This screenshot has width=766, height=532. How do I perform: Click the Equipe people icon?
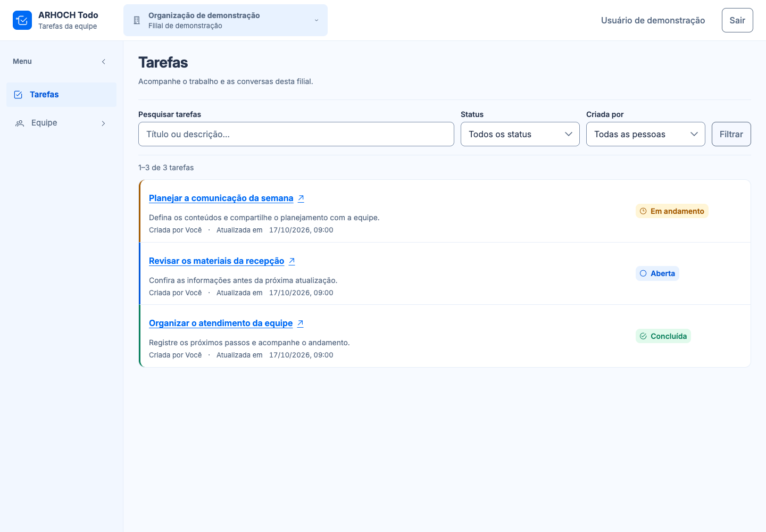coord(20,123)
